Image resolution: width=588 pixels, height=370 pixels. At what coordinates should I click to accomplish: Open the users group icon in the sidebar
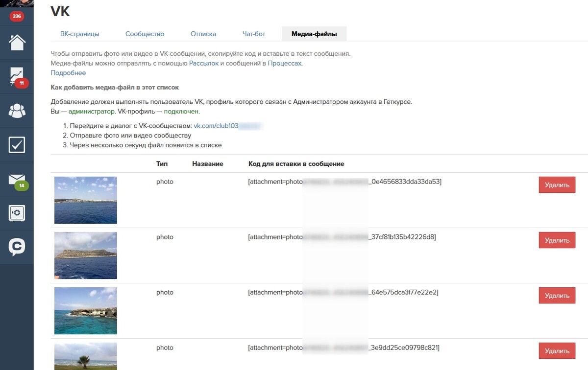tap(17, 111)
